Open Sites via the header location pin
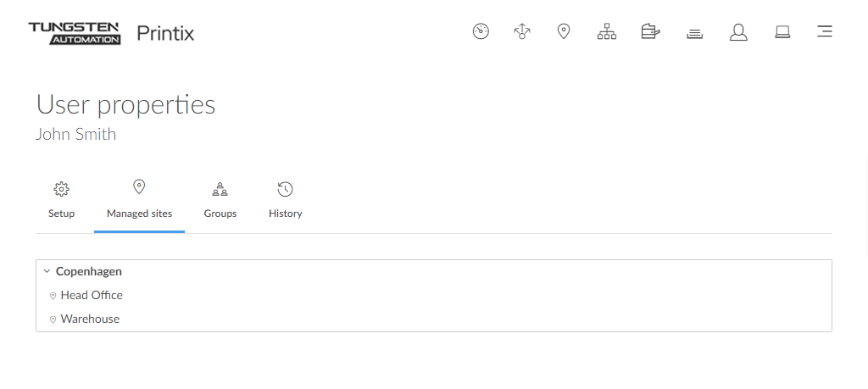 pos(564,32)
